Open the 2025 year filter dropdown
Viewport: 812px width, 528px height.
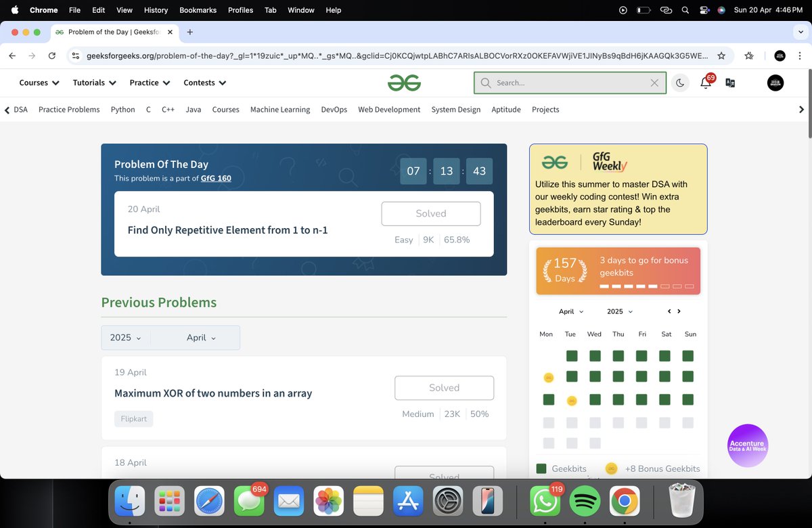(126, 337)
